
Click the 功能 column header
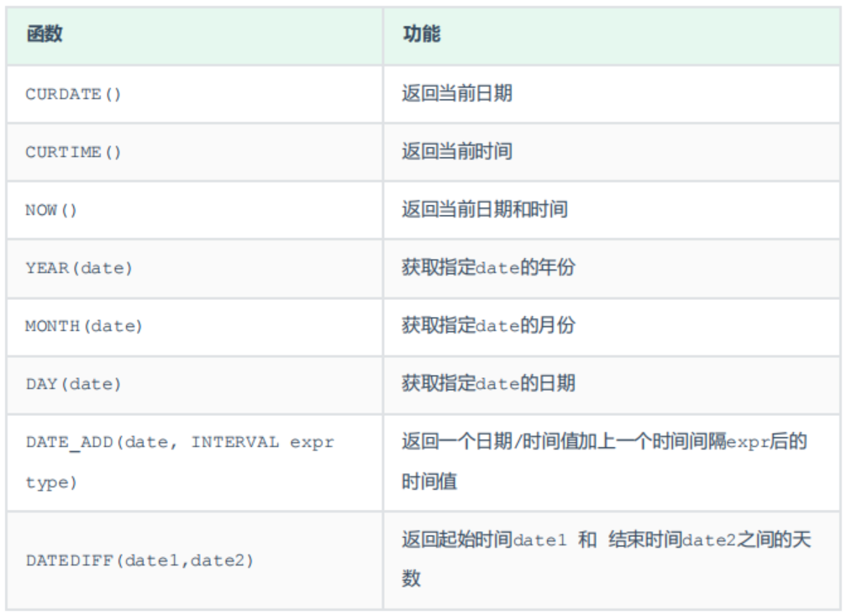click(x=422, y=34)
